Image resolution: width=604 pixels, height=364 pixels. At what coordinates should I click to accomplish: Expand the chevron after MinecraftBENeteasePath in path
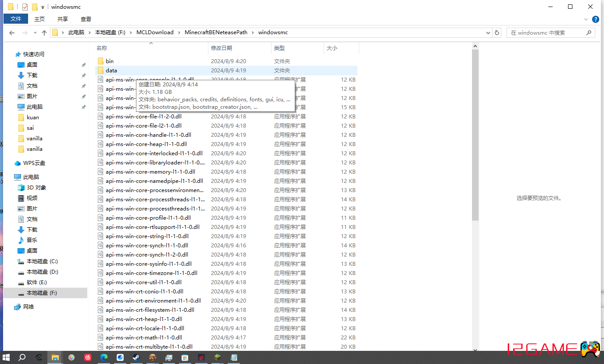(x=253, y=32)
